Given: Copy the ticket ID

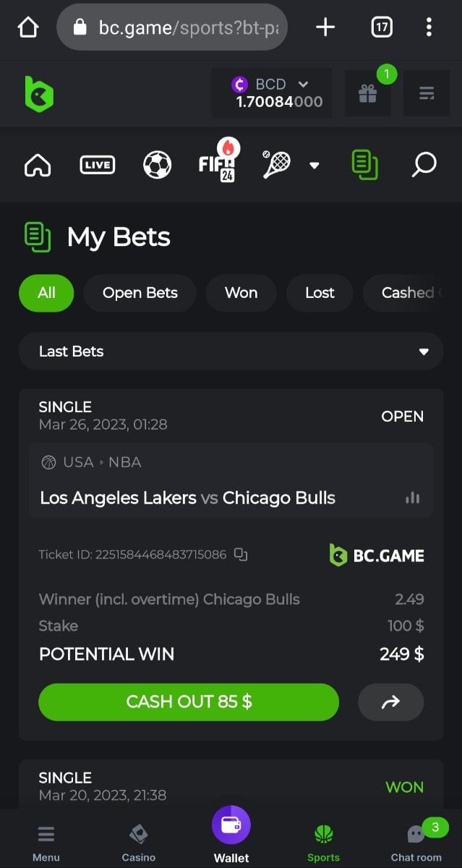Looking at the screenshot, I should pos(241,555).
